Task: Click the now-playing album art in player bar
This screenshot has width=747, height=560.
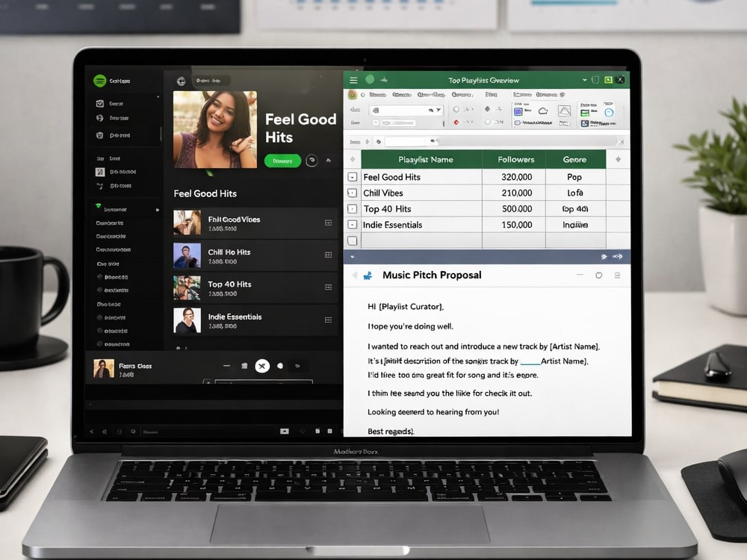Action: pos(104,369)
